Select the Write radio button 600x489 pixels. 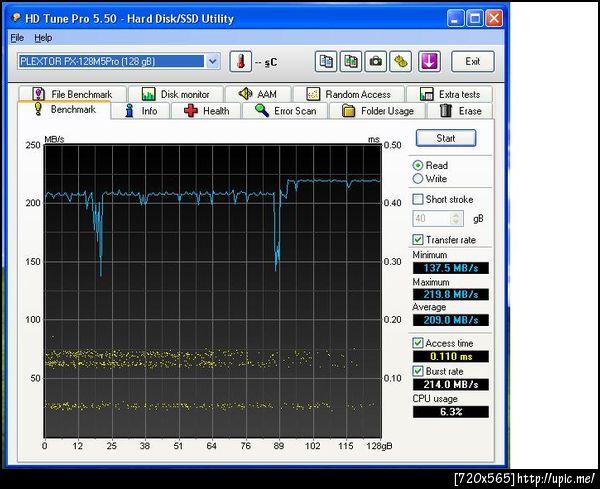click(x=418, y=179)
